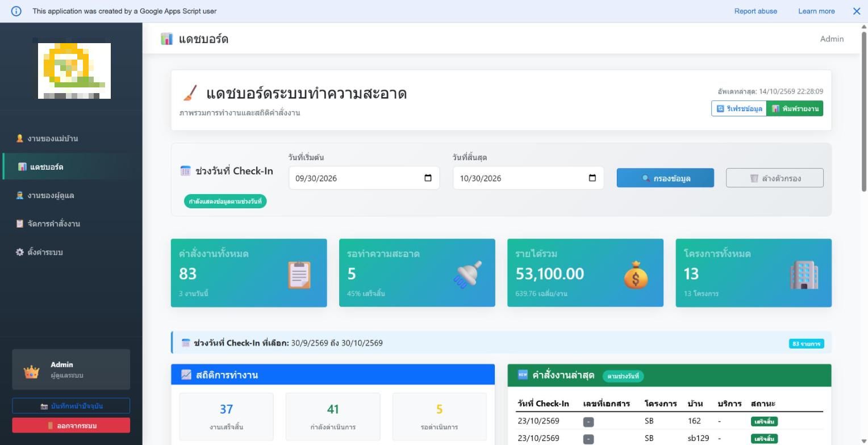This screenshot has width=868, height=445.
Task: Click the วันที่สิ้นสุด date field
Action: 528,178
